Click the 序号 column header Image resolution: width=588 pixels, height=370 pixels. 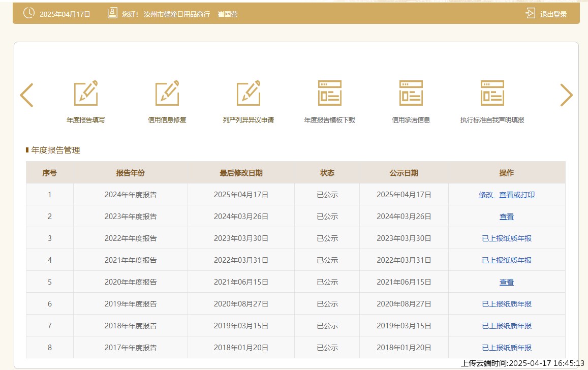[x=49, y=173]
